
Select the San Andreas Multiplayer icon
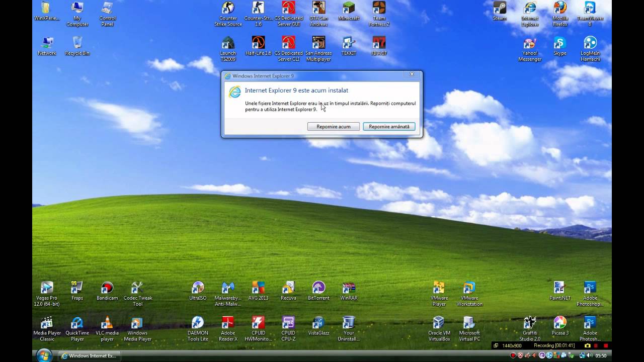click(x=318, y=49)
